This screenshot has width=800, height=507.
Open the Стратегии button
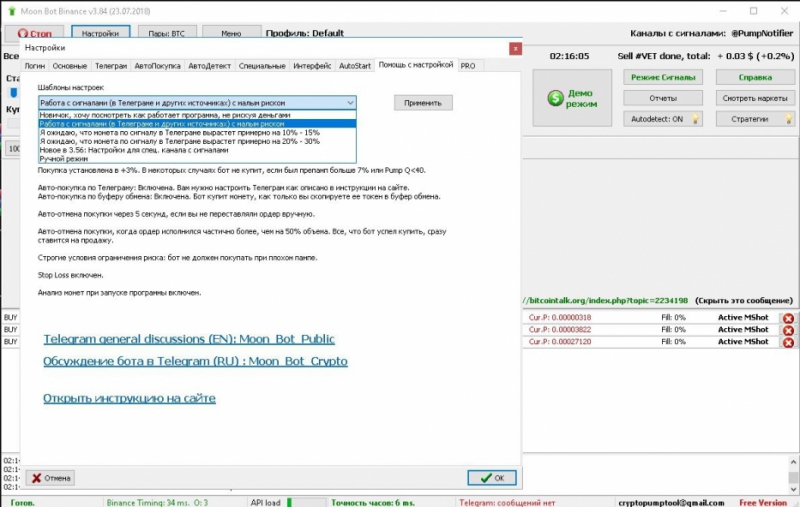755,119
